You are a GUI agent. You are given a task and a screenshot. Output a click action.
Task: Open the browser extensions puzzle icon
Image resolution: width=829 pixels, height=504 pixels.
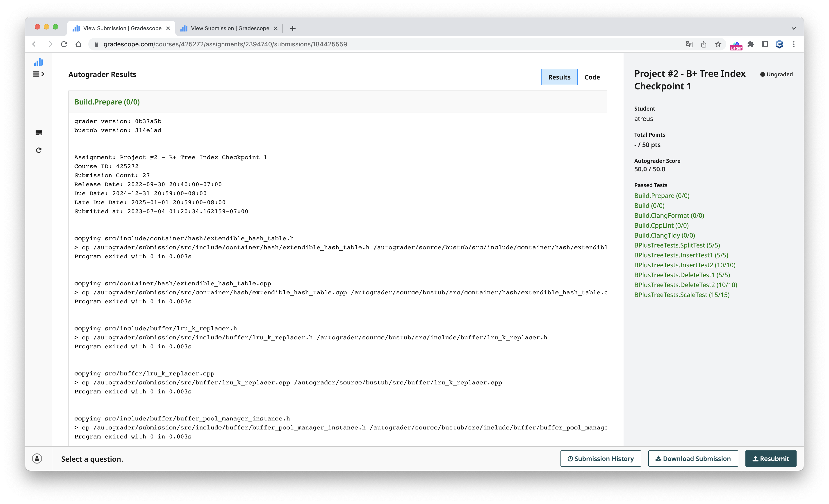pos(750,44)
